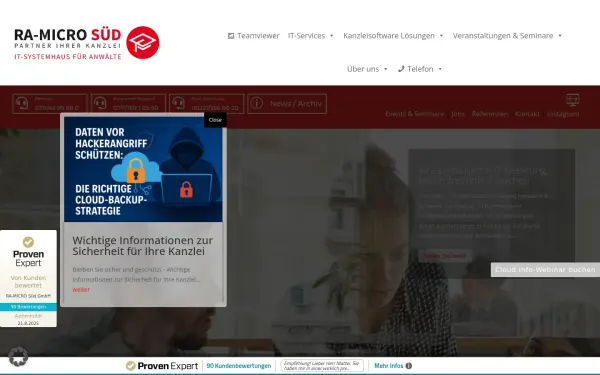This screenshot has width=600, height=375.
Task: Click the Teamviewer icon in navigation
Action: coord(231,36)
